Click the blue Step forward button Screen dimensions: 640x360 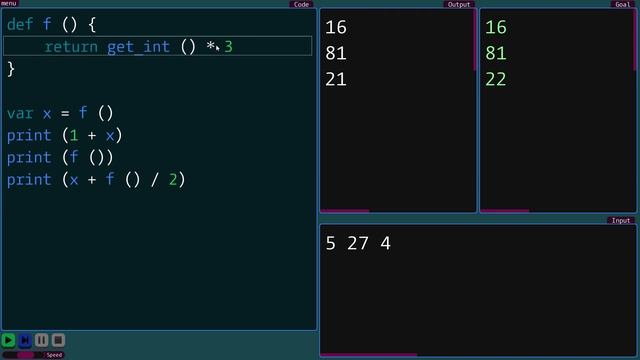[25, 340]
